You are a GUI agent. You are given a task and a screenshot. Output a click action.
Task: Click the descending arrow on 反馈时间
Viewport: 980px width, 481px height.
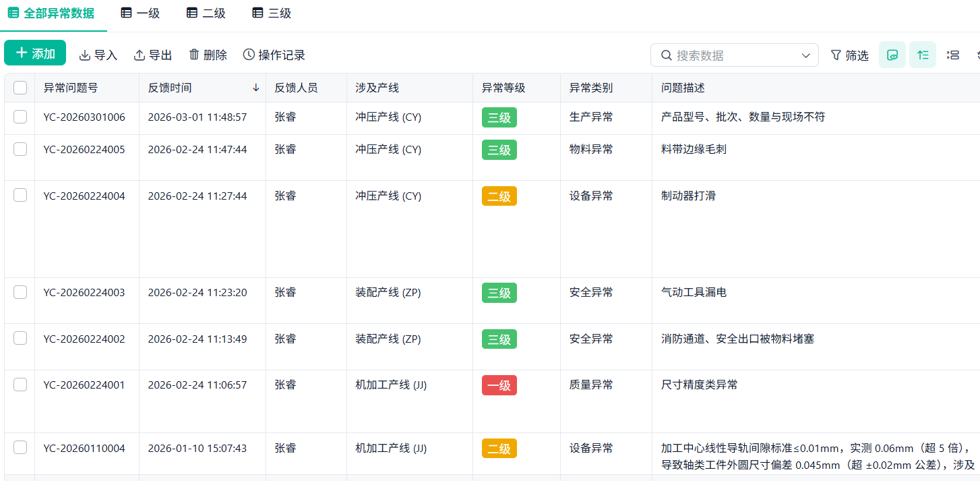pos(256,88)
